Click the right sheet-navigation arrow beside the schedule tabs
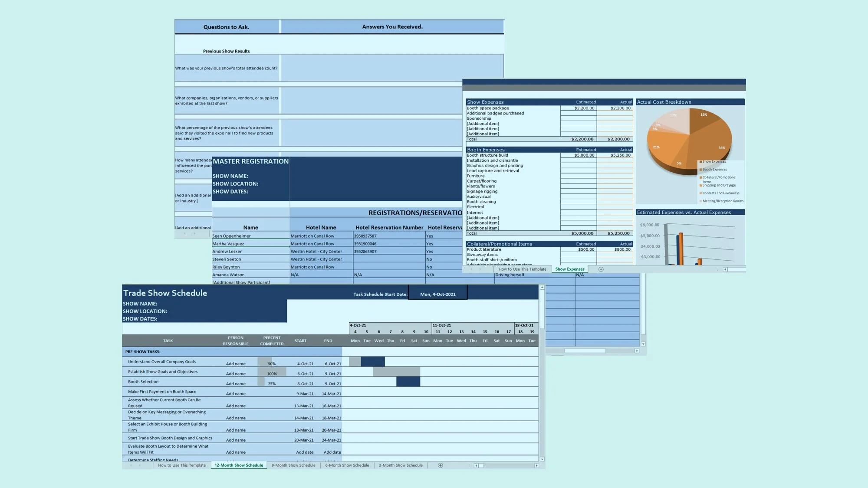 (x=141, y=465)
